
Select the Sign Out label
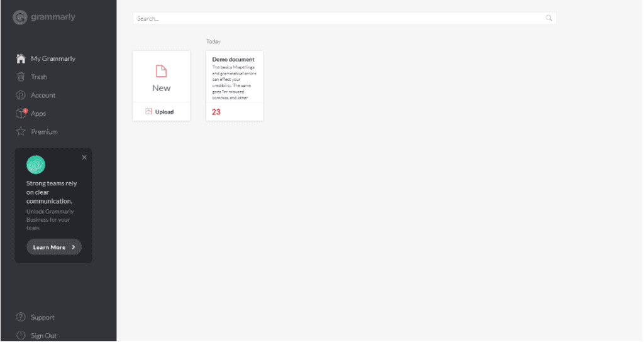(43, 335)
